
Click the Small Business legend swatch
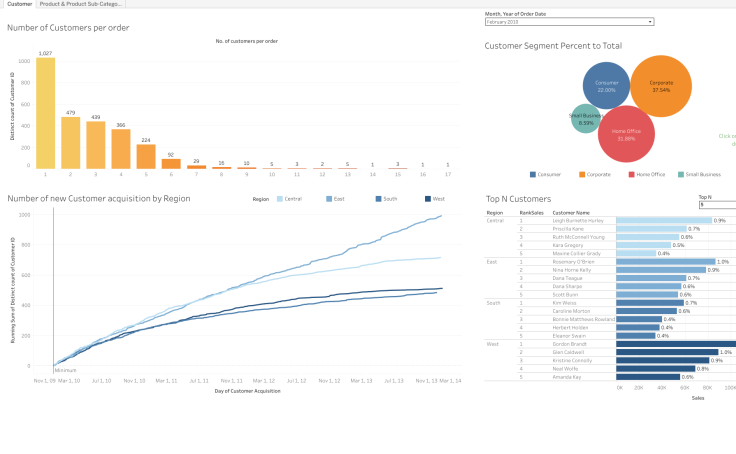tap(681, 174)
